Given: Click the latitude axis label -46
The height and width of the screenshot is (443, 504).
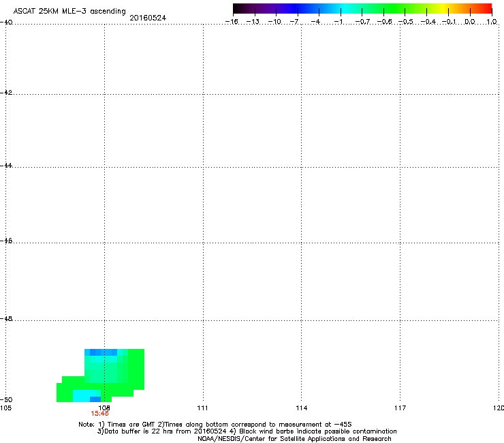Looking at the screenshot, I should [x=6, y=241].
